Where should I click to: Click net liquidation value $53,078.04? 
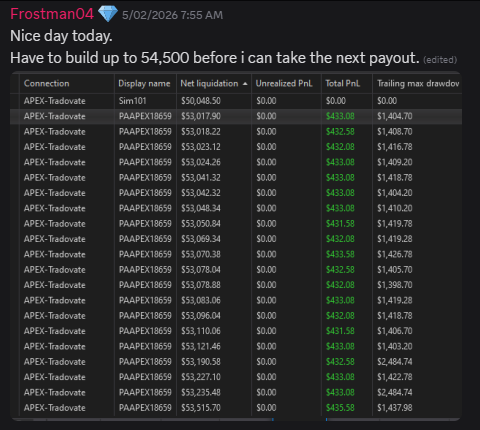click(x=201, y=269)
